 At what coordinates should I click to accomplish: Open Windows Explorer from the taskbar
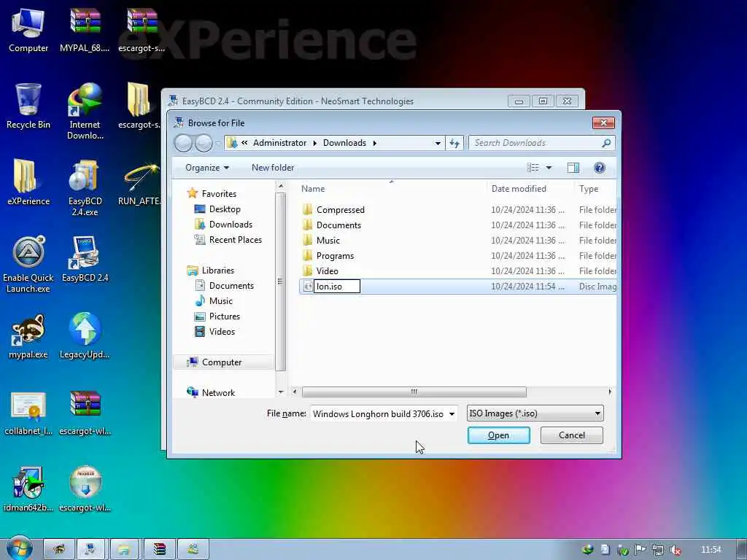click(x=124, y=550)
